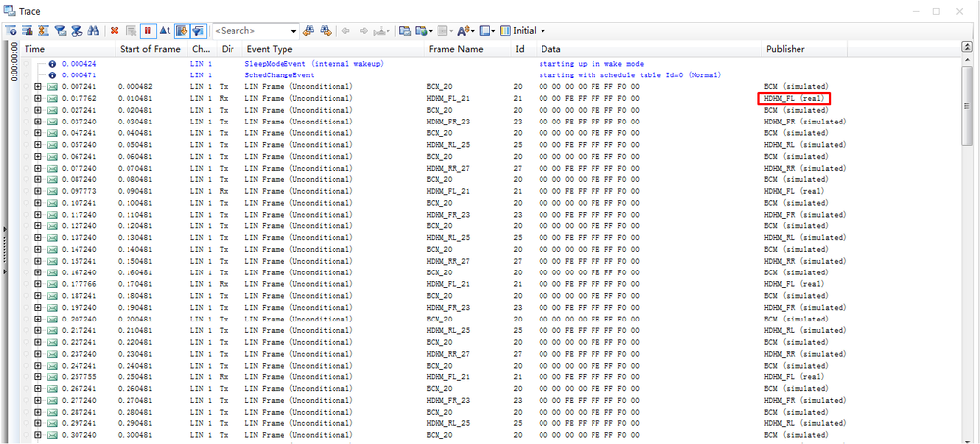Click the Event Type column header

tap(334, 49)
